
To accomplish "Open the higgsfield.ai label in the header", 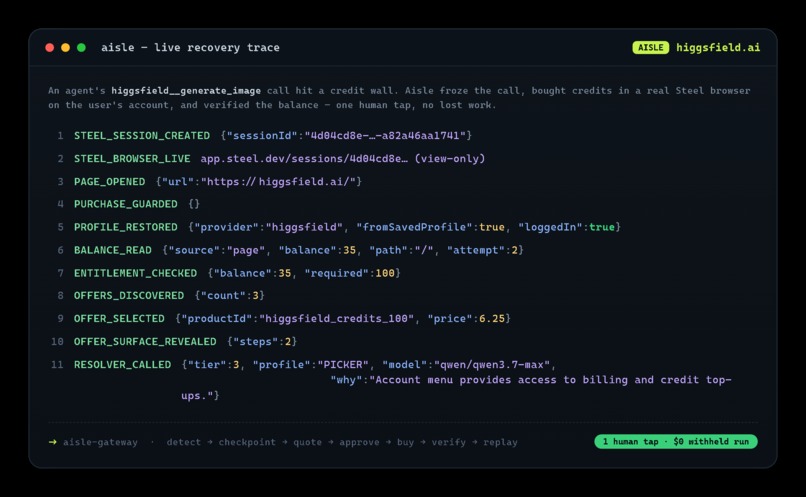I will pyautogui.click(x=718, y=47).
